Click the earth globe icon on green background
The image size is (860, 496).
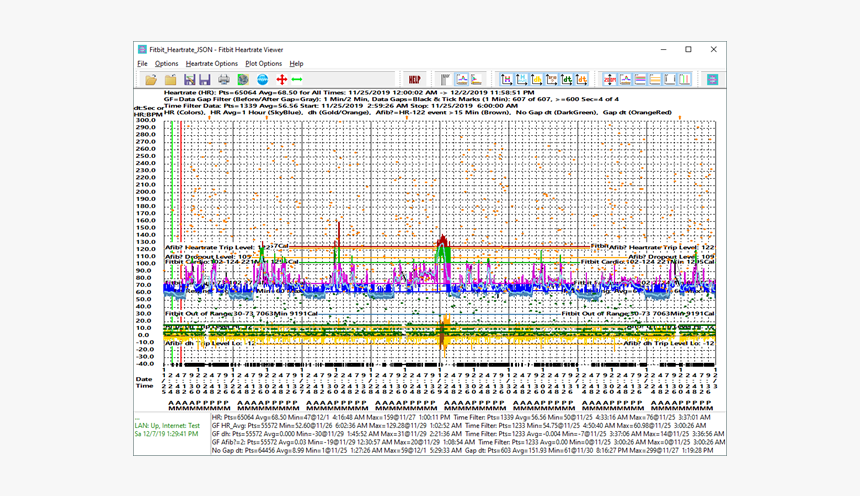tap(243, 80)
